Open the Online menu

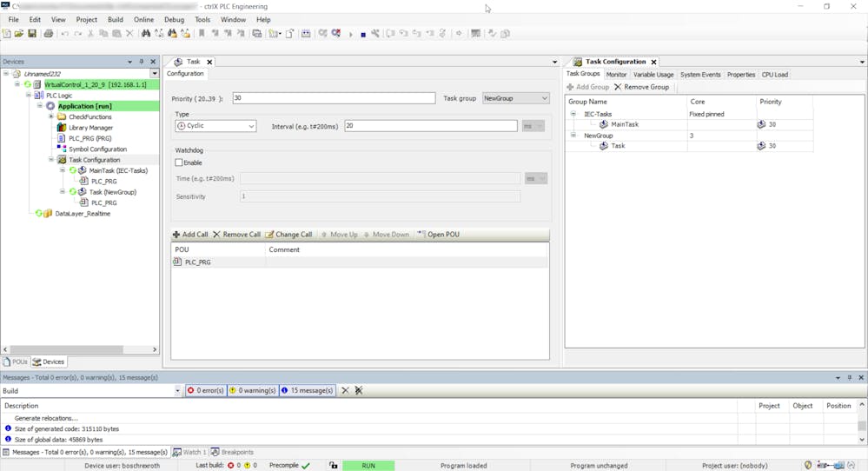click(x=143, y=19)
